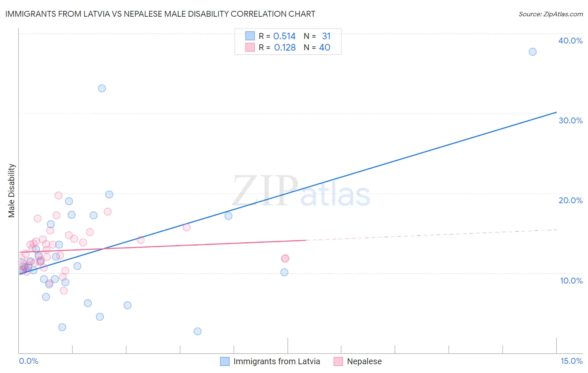This screenshot has width=588, height=373.
Task: Click the 0.0% x-axis label
Action: click(x=29, y=361)
